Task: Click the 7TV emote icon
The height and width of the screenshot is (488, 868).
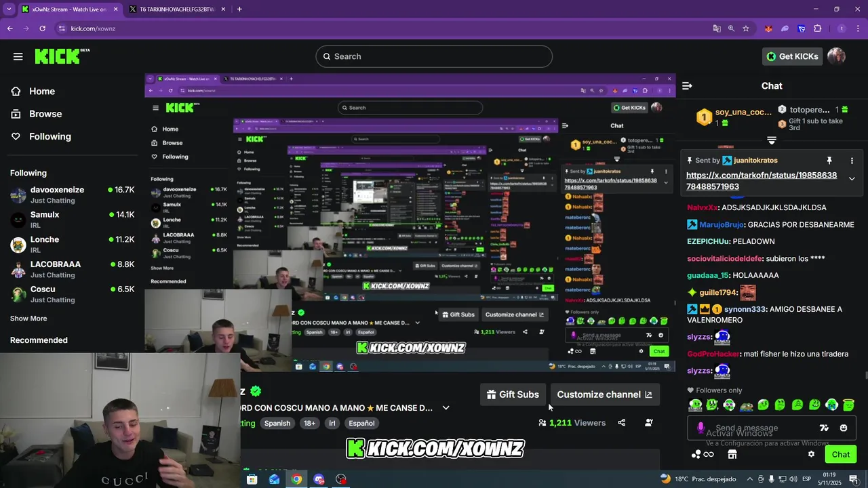Action: [x=824, y=428]
